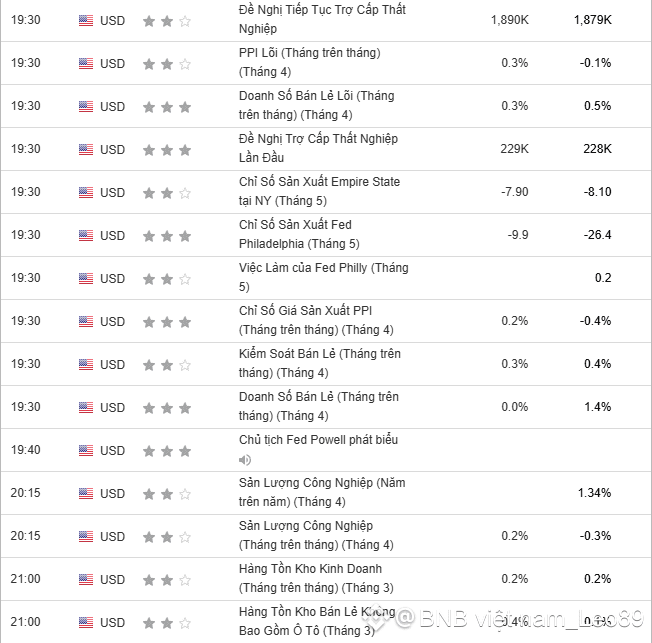Image resolution: width=652 pixels, height=643 pixels.
Task: Click the 1,879K previous value
Action: pyautogui.click(x=592, y=20)
